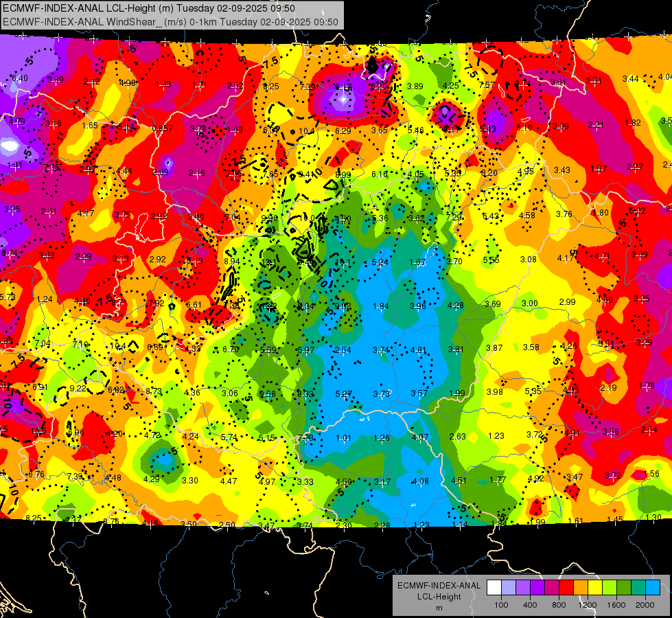
Task: Click the wind shear value 4.92
Action: click(535, 478)
